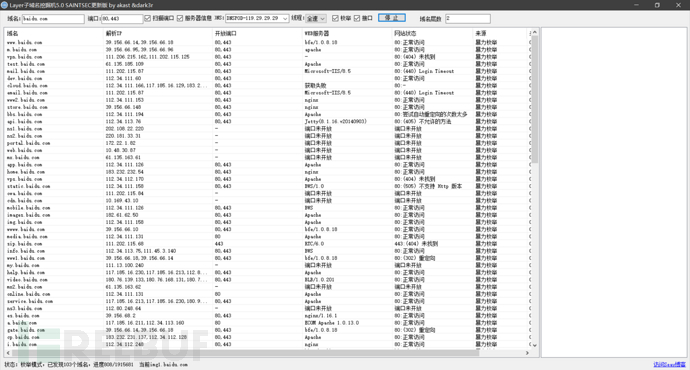
Task: Click the vertical scrollbar up arrow
Action: [x=535, y=33]
